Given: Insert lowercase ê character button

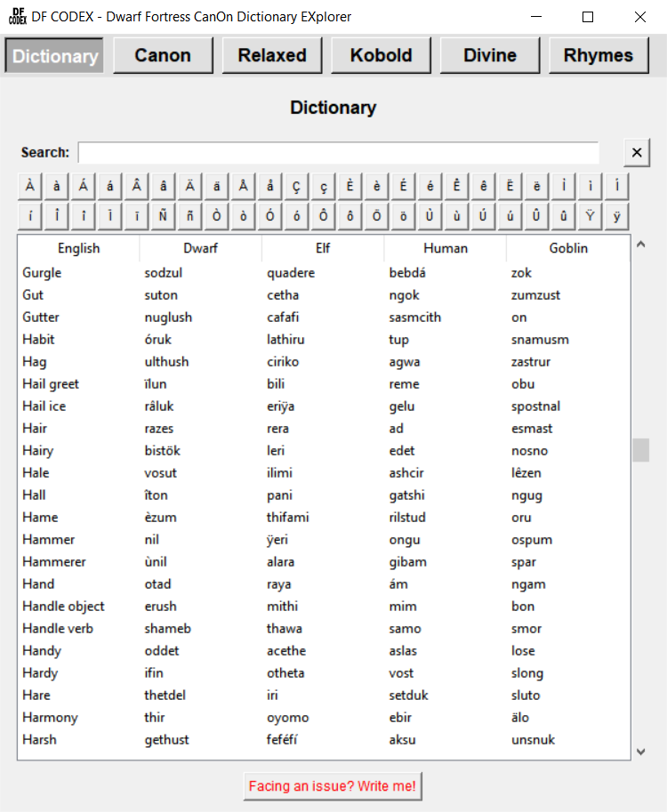Looking at the screenshot, I should (483, 186).
